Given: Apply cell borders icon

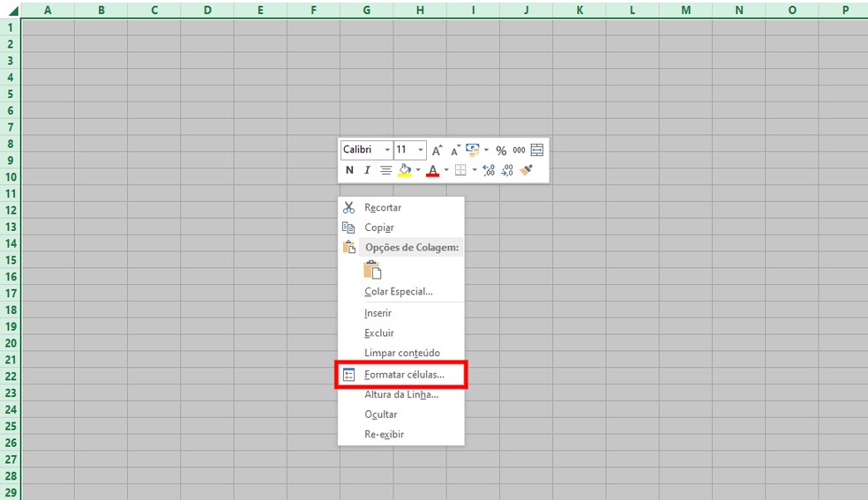Looking at the screenshot, I should click(460, 170).
